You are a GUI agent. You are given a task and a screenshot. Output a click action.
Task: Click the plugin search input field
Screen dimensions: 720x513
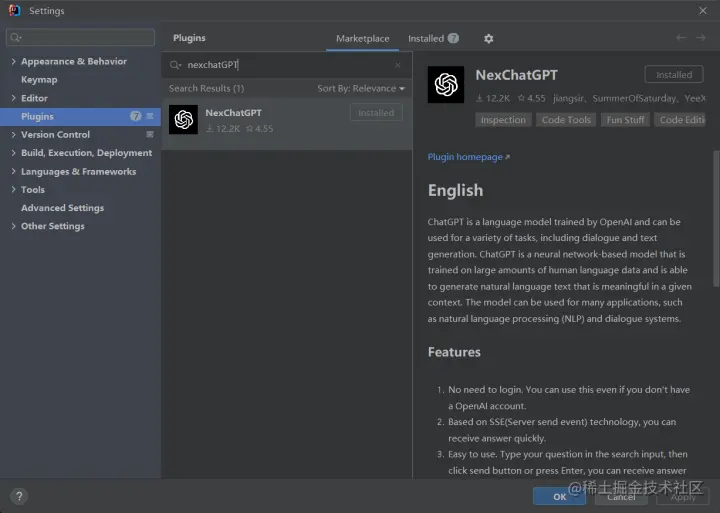click(287, 65)
